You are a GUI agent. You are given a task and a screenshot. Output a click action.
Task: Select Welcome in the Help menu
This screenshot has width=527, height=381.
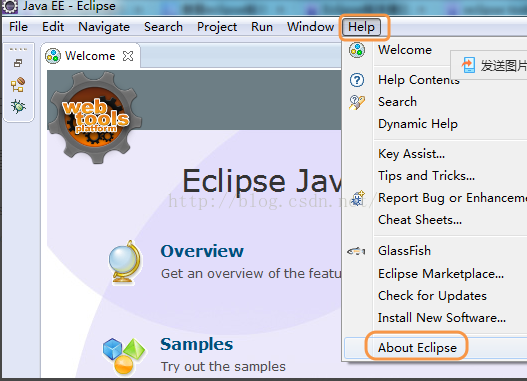coord(405,50)
